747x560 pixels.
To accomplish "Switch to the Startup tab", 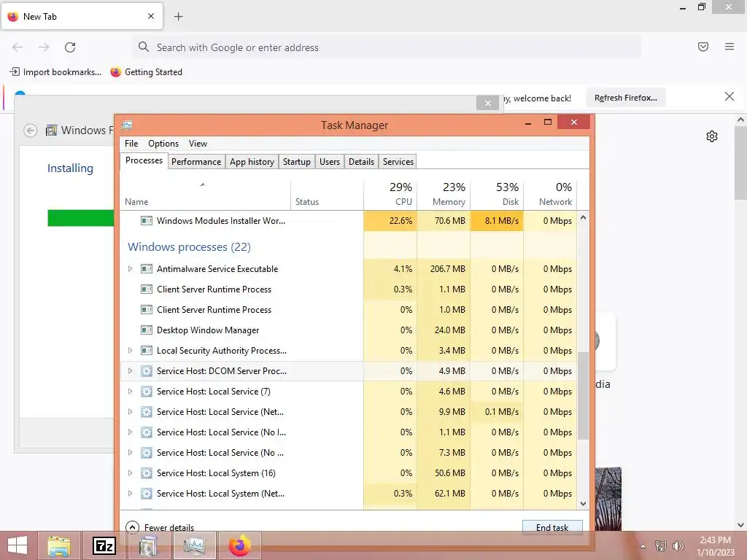I will 296,161.
